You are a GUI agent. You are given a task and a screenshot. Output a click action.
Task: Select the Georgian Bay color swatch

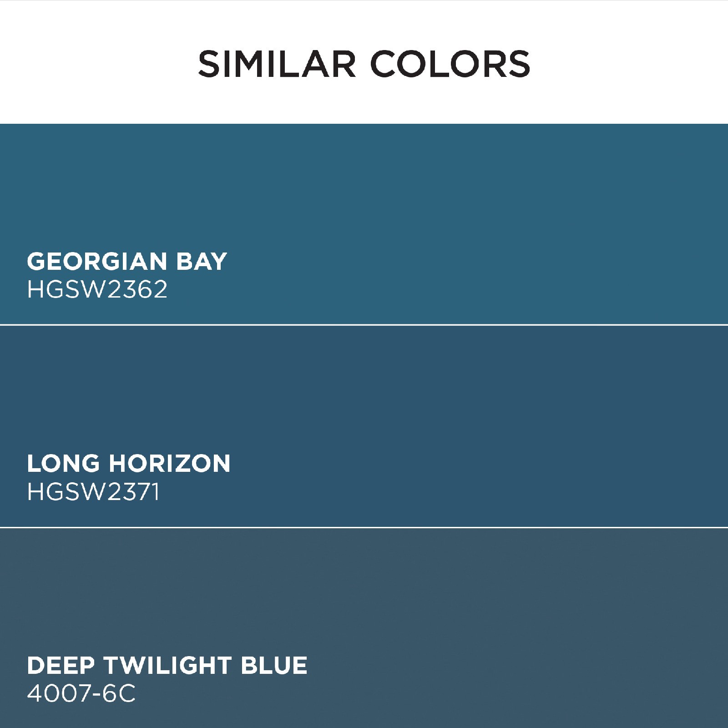[x=364, y=191]
